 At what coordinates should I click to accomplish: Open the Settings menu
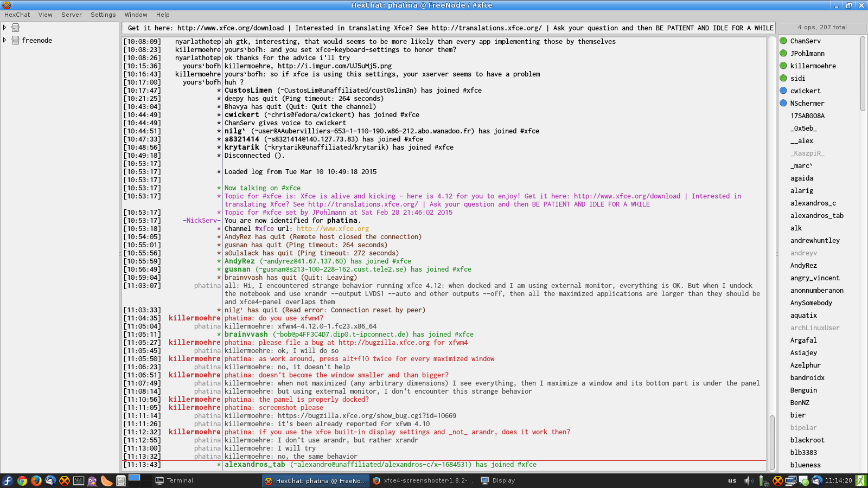[103, 15]
